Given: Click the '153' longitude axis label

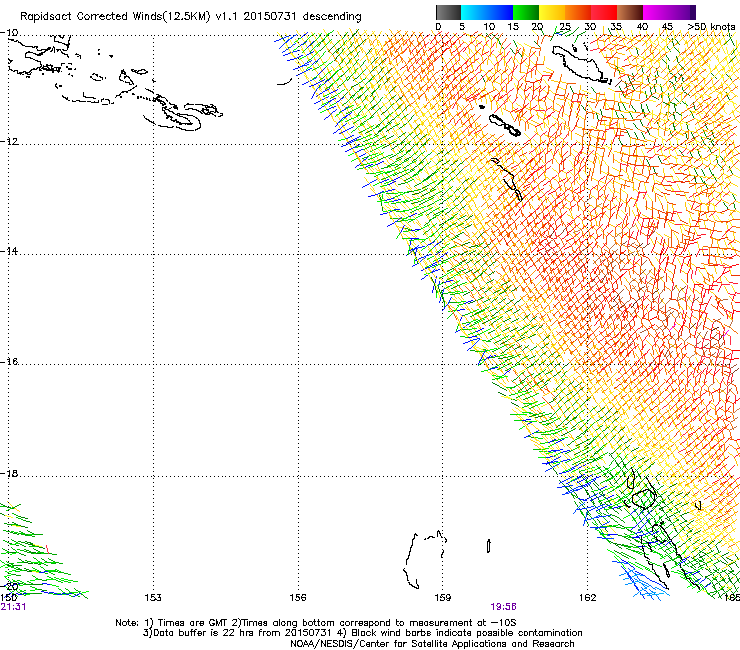Looking at the screenshot, I should [x=153, y=598].
